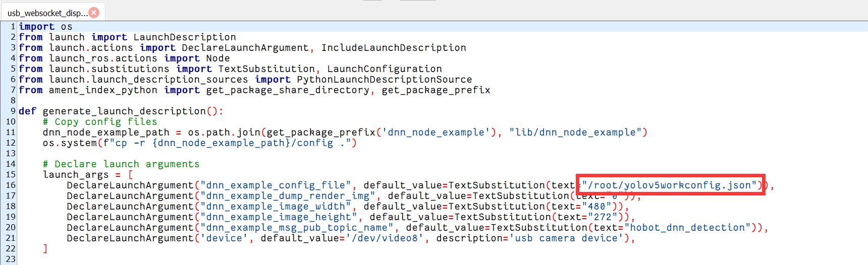868x265 pixels.
Task: Click PythonLaunchDescriptionSource on line 6
Action: (385, 80)
